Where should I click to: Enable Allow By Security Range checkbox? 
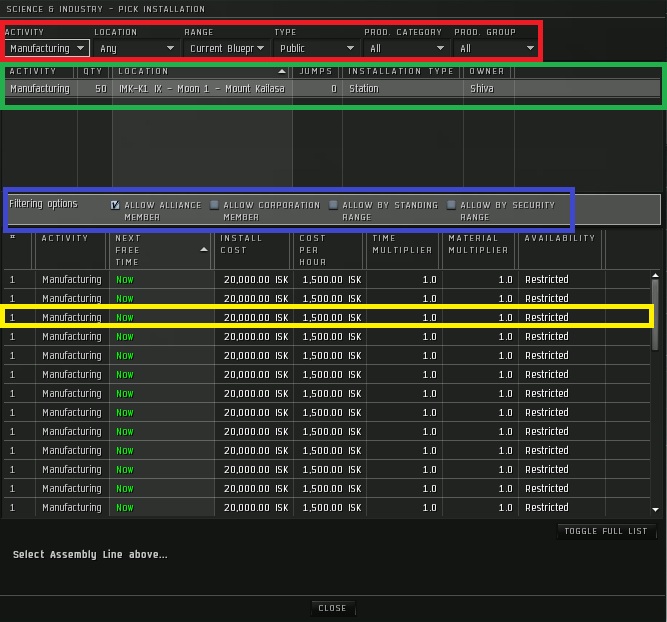[x=451, y=205]
